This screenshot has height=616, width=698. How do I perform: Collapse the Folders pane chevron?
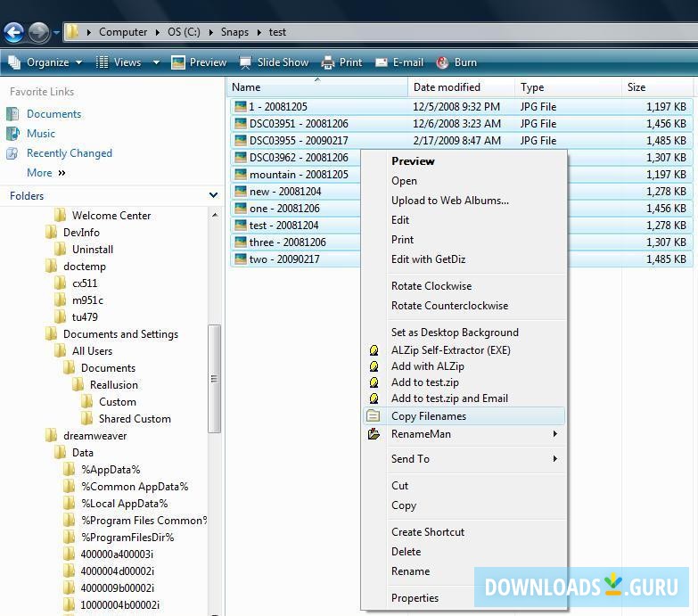213,195
